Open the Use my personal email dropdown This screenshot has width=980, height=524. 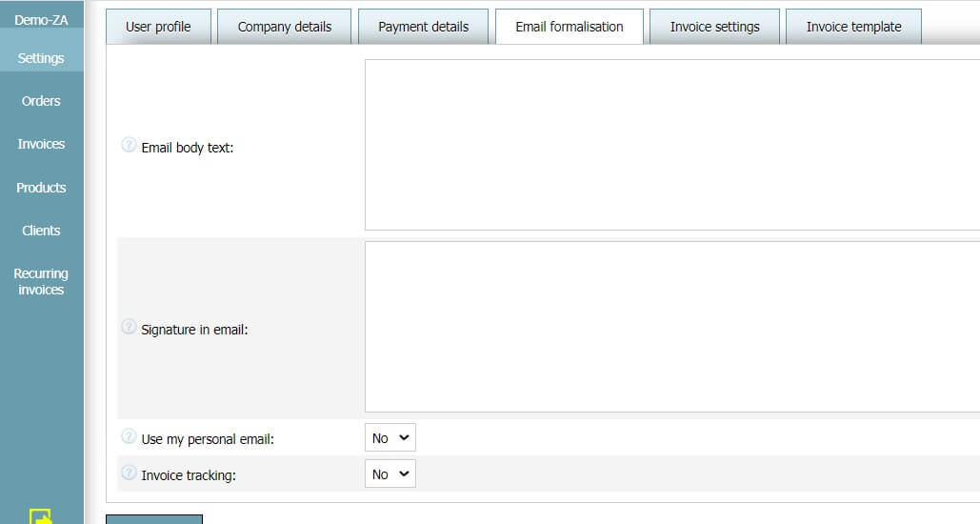point(390,437)
